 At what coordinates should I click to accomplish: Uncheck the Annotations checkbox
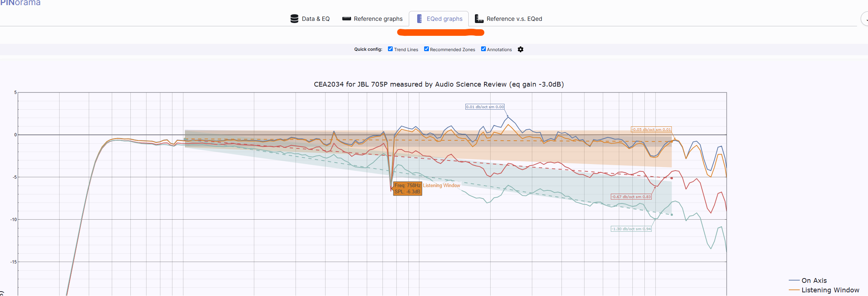tap(483, 49)
